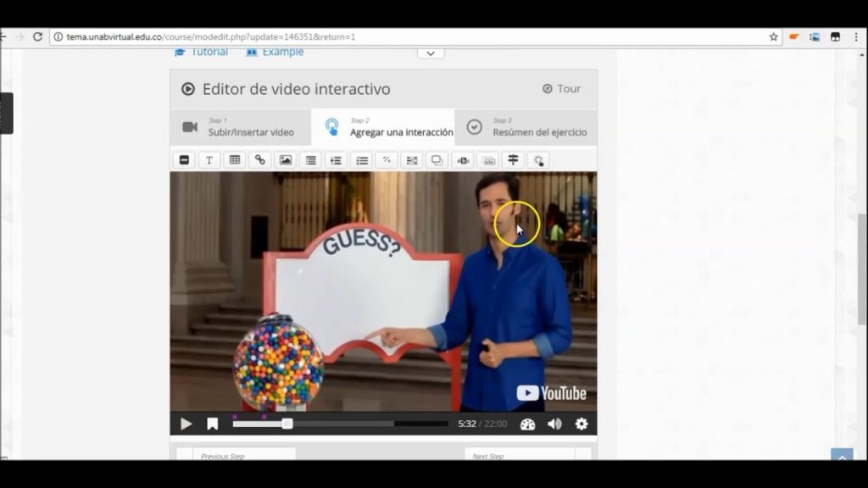Insert an Image interaction
Screen dimensions: 868x488
(x=286, y=160)
